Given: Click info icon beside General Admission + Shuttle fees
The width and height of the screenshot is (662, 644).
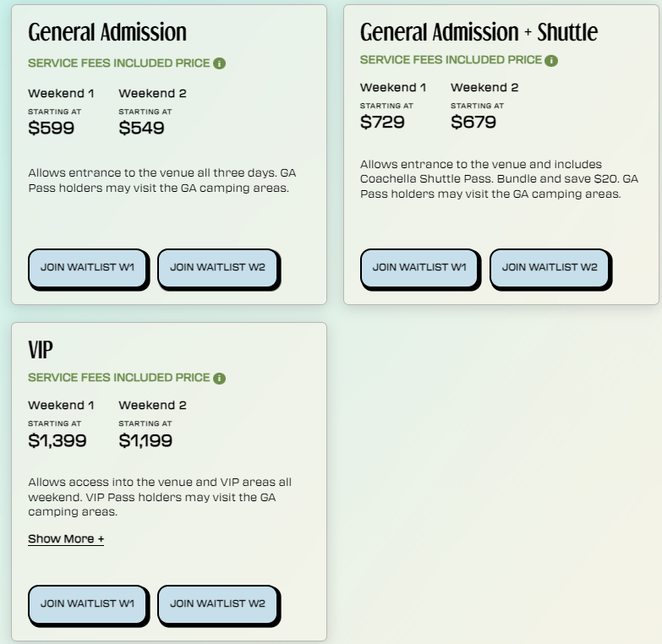Looking at the screenshot, I should [551, 61].
